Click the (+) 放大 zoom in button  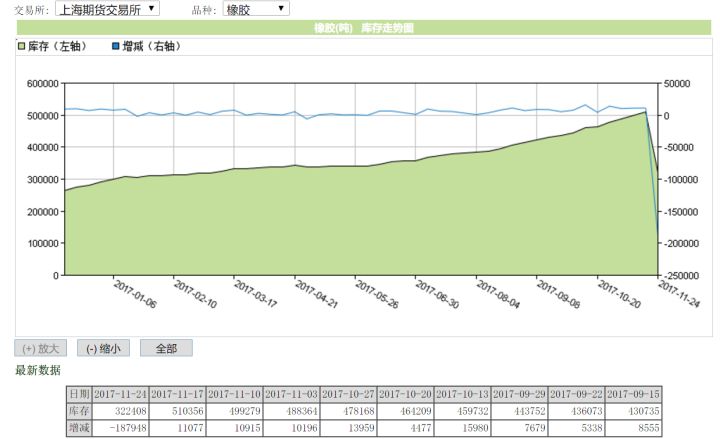point(41,349)
